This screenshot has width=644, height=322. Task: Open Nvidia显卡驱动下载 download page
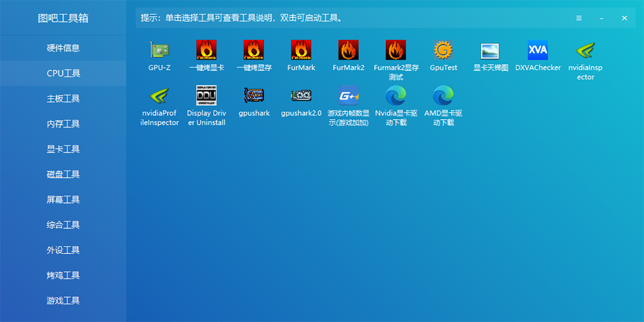click(396, 96)
